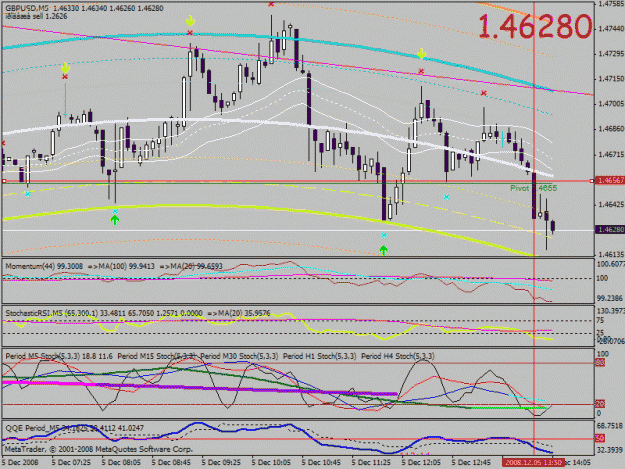Select the green 'Pivot 1.4655' label
The height and width of the screenshot is (469, 625).
[x=534, y=188]
